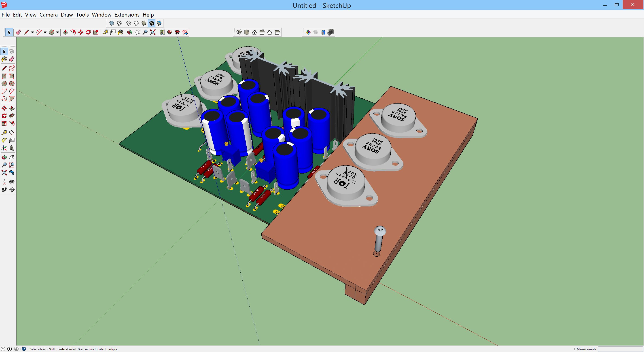Select the Rectangle tool in left palette
The height and width of the screenshot is (352, 644).
(x=4, y=76)
